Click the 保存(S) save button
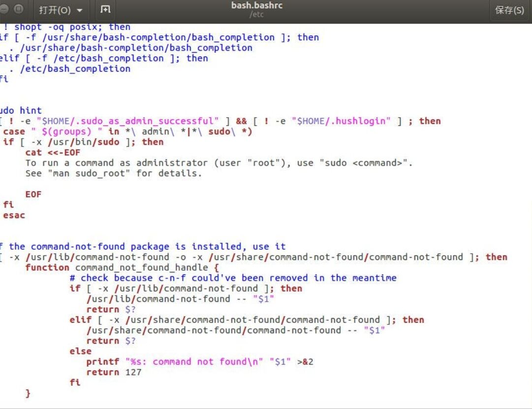Image resolution: width=532 pixels, height=409 pixels. tap(509, 10)
